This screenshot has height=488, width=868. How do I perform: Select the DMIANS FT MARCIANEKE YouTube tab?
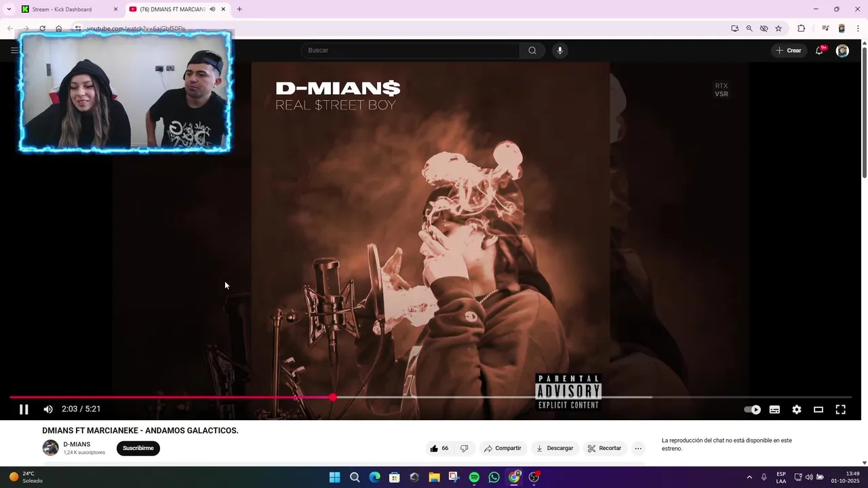pos(173,9)
